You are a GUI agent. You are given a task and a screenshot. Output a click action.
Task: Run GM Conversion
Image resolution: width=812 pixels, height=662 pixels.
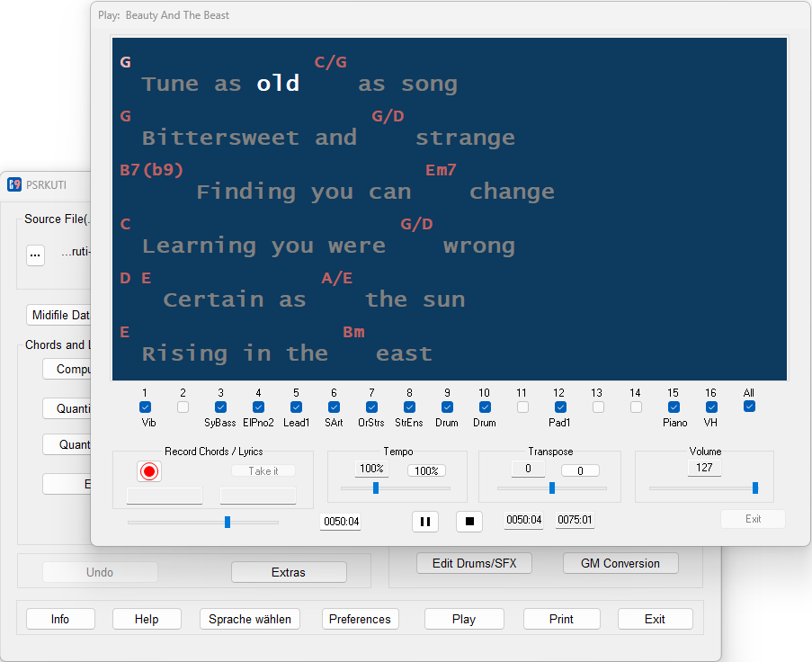[x=620, y=563]
